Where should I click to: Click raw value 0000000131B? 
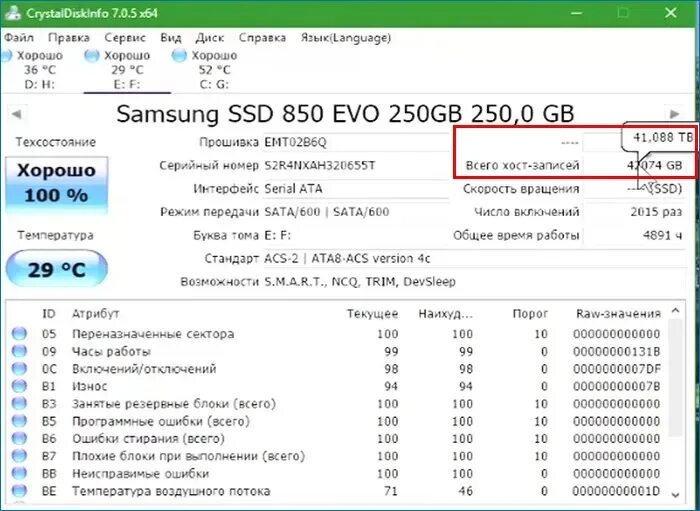coord(617,352)
